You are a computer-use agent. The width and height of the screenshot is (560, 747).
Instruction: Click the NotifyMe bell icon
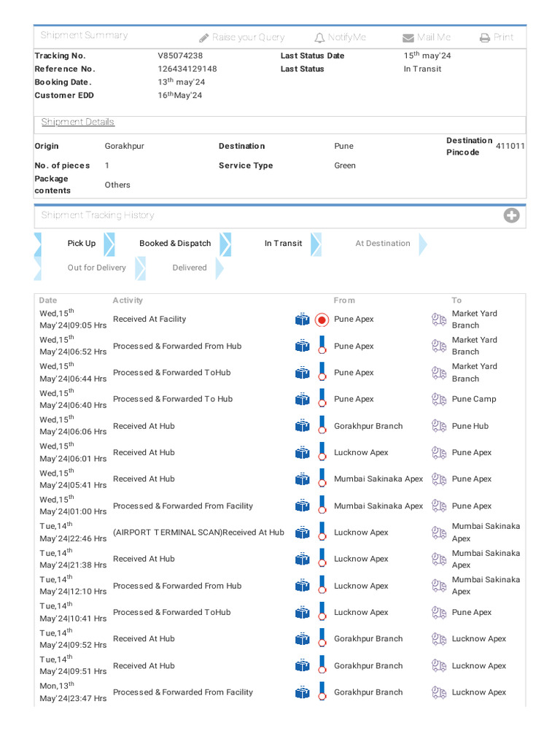(x=319, y=38)
